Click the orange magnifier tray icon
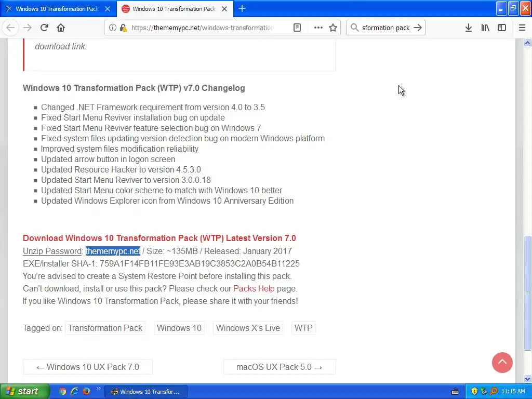532x399 pixels. (x=494, y=392)
